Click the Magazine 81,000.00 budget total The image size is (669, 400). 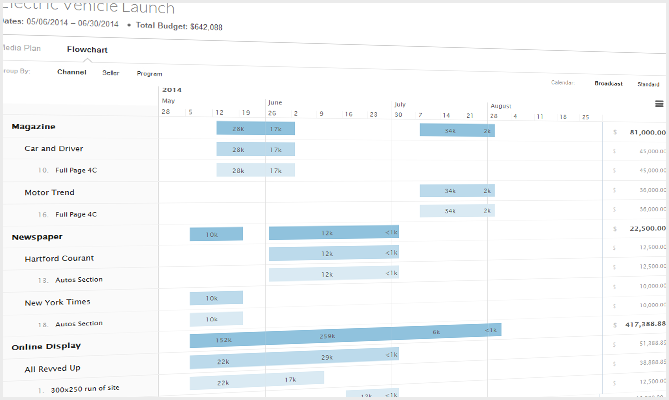pos(645,131)
